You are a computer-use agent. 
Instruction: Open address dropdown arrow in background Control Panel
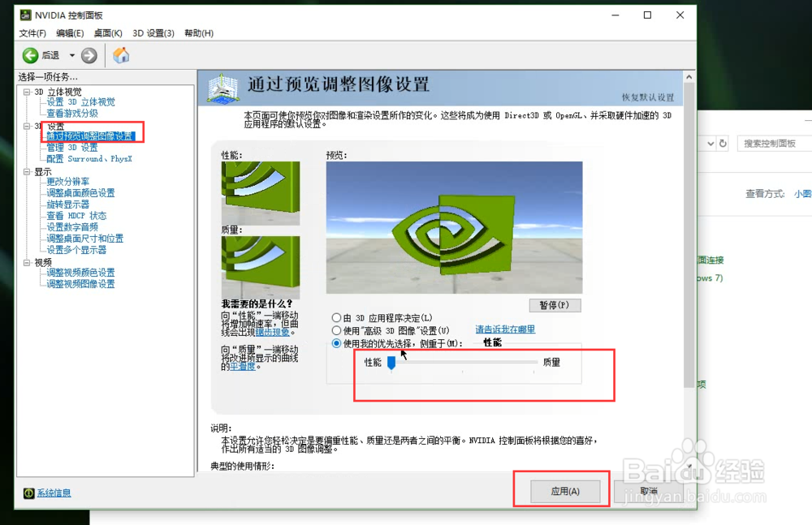click(710, 144)
